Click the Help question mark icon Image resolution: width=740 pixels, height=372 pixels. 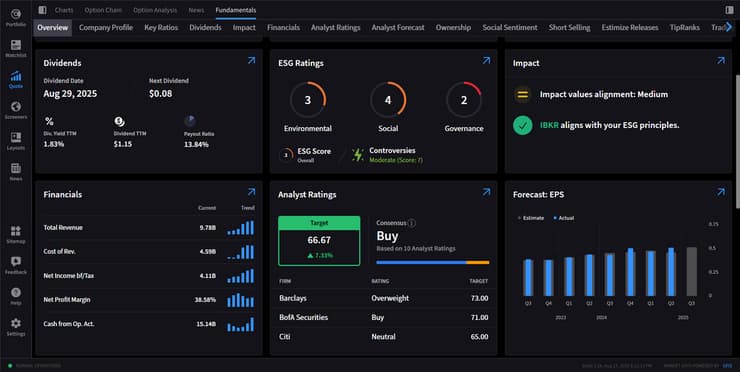click(x=16, y=293)
